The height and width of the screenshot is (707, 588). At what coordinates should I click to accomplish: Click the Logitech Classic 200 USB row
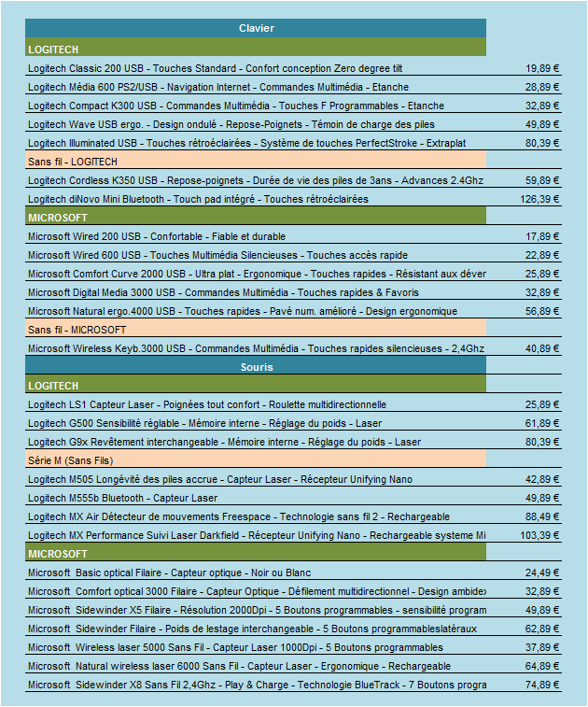coord(293,68)
